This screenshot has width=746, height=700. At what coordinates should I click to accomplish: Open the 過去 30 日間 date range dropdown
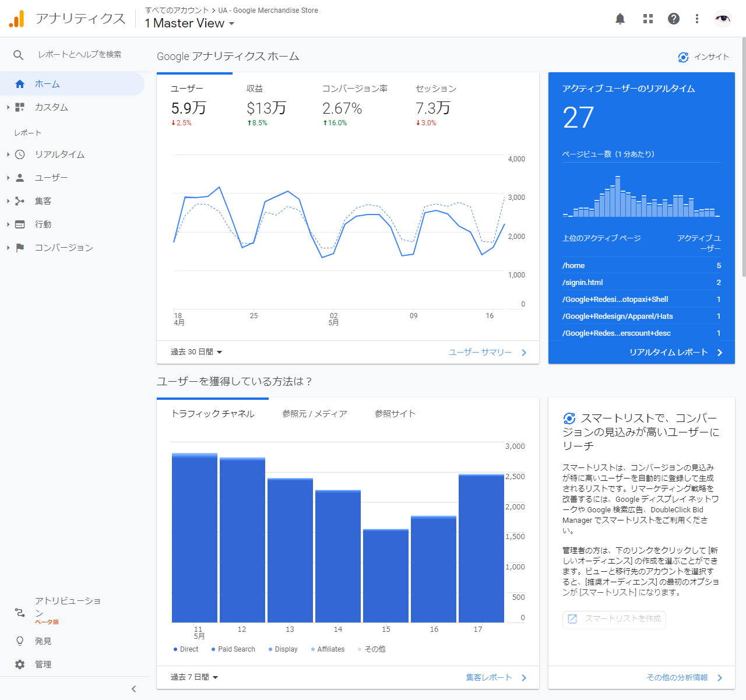(196, 352)
